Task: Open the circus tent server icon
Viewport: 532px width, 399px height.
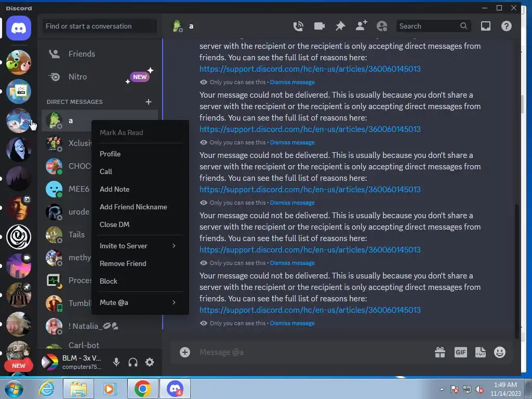Action: click(19, 295)
